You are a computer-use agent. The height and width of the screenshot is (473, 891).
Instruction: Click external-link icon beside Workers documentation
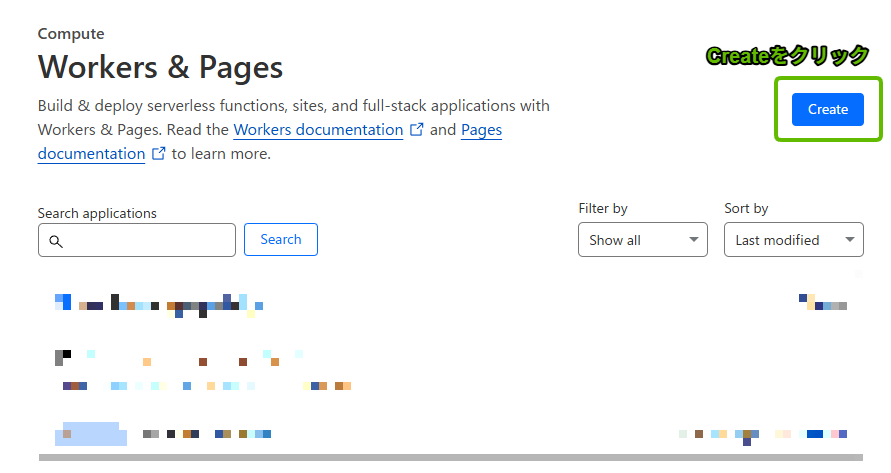[417, 130]
